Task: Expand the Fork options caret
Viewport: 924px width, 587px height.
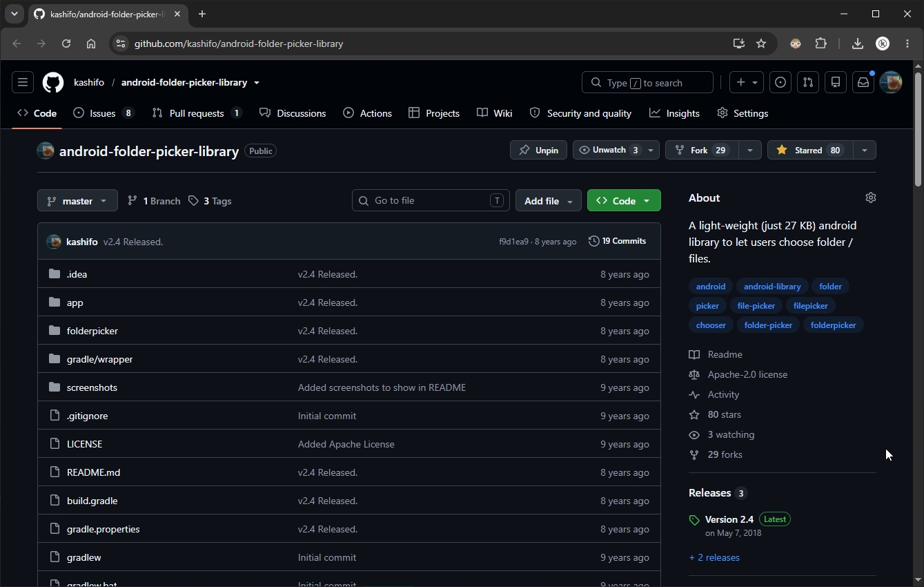Action: [750, 150]
